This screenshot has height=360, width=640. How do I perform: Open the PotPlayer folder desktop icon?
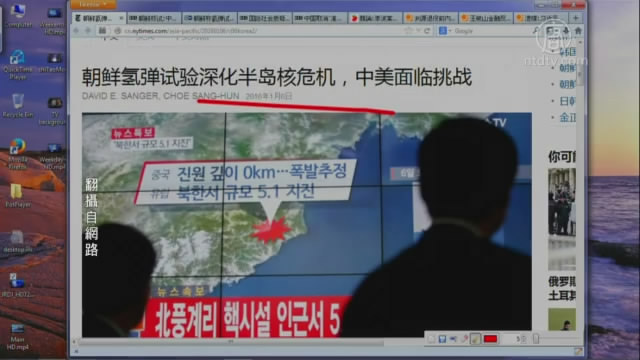tap(18, 196)
